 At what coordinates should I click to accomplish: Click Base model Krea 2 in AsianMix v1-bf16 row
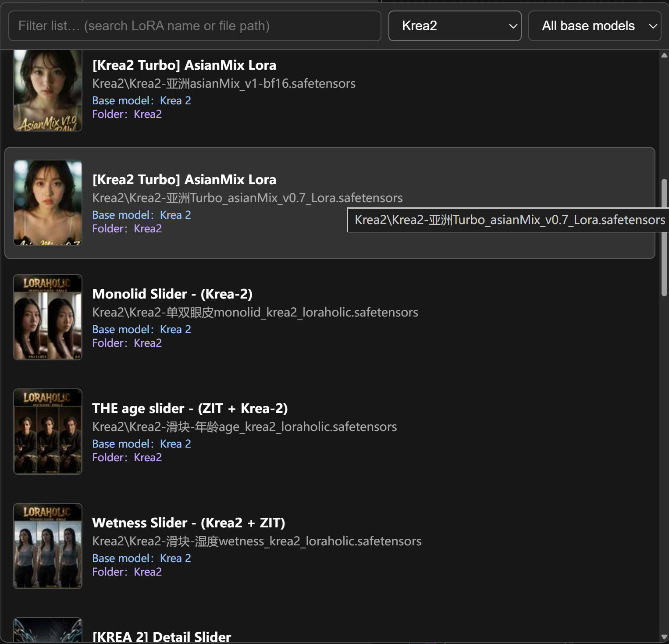pos(142,100)
